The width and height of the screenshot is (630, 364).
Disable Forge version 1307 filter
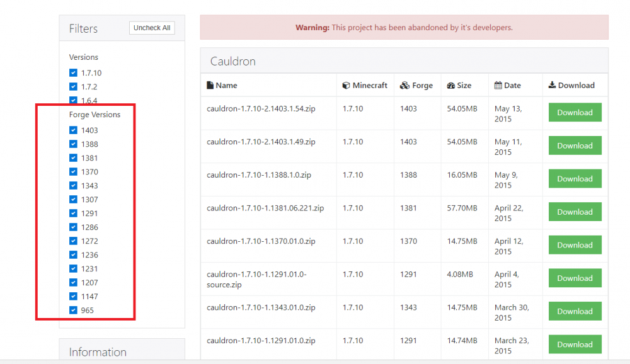[73, 199]
